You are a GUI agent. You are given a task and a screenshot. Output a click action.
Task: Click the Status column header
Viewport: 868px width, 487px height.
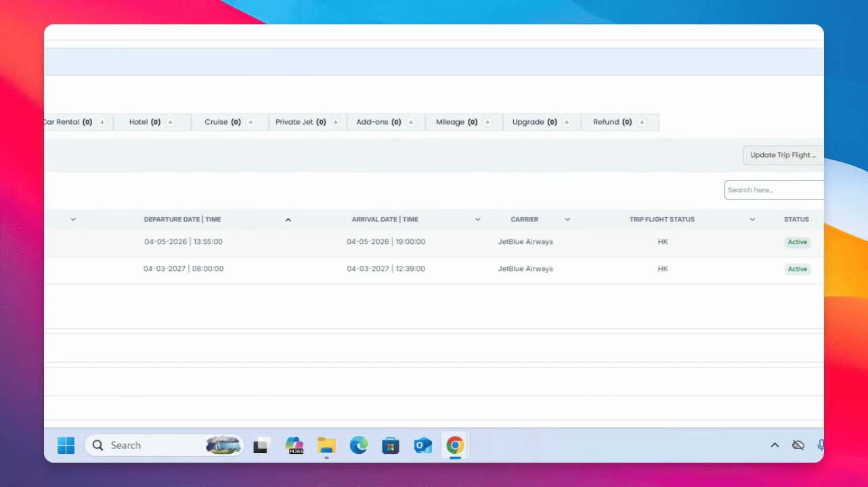coord(796,220)
